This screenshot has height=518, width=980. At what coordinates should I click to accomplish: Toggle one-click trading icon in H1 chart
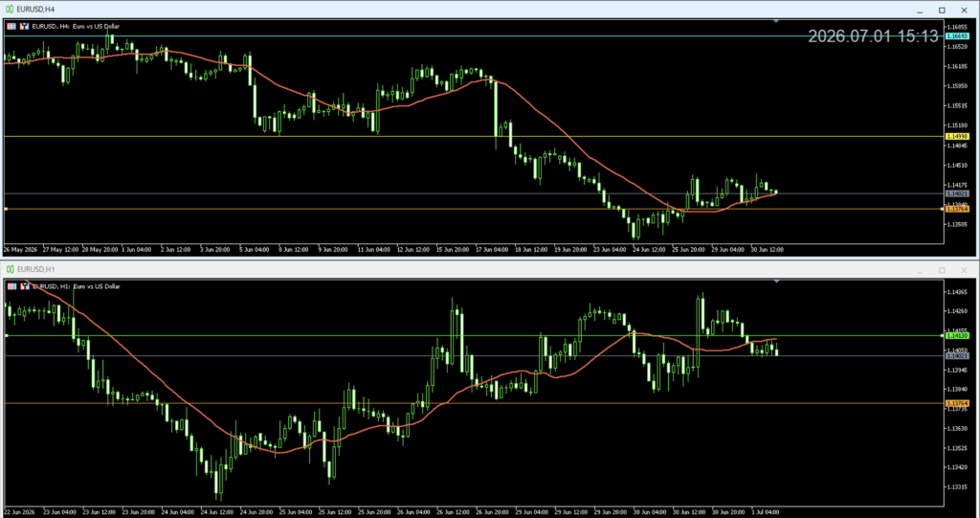[x=24, y=286]
